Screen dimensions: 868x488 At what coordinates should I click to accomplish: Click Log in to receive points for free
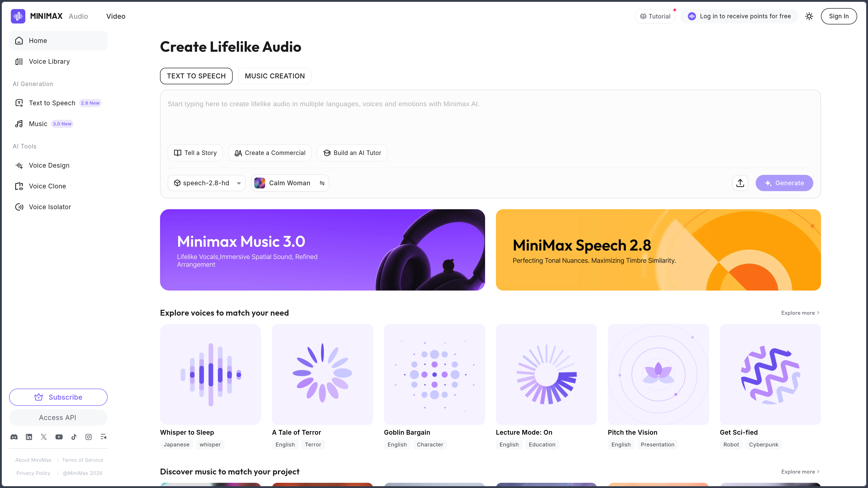point(739,16)
